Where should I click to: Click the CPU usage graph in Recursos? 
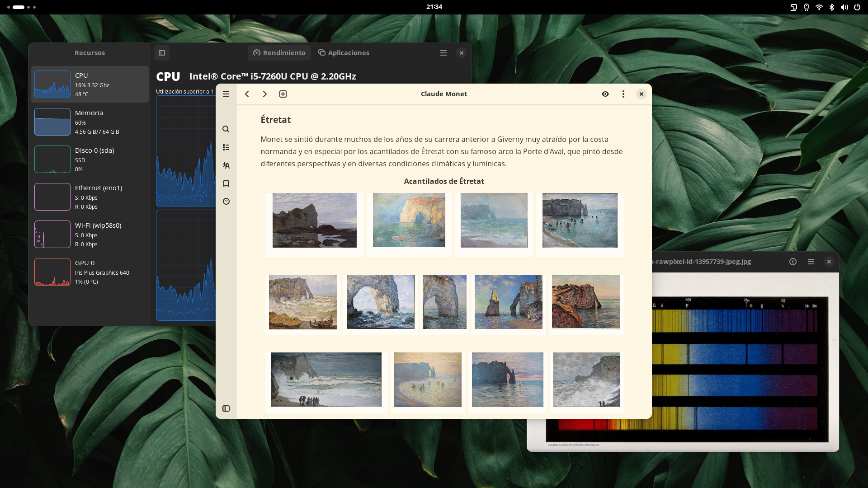click(186, 151)
